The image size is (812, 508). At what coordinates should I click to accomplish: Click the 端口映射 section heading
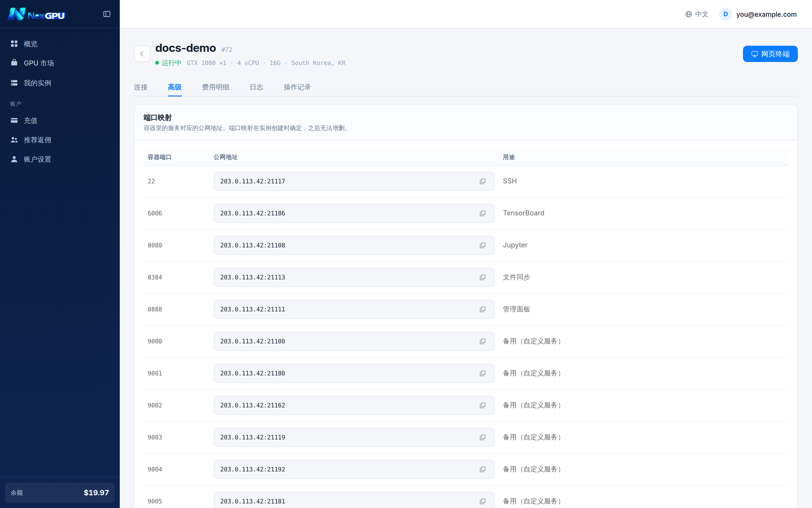[x=157, y=118]
